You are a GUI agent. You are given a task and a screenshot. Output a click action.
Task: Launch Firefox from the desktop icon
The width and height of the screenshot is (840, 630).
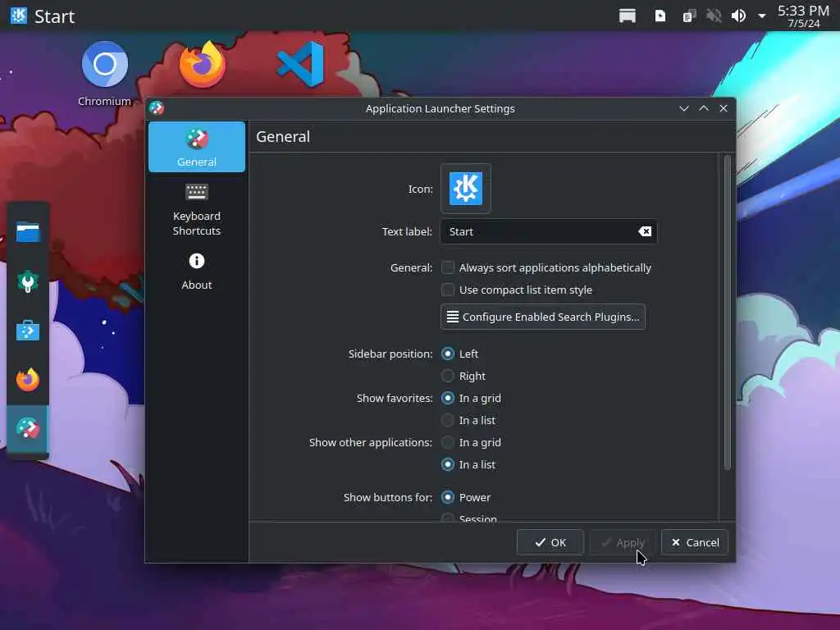[x=203, y=64]
